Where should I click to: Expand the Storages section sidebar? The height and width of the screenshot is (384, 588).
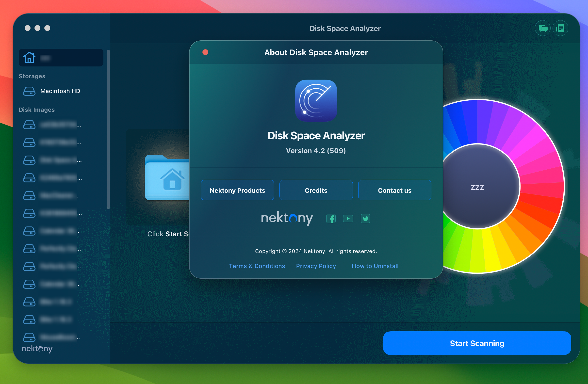pos(32,76)
